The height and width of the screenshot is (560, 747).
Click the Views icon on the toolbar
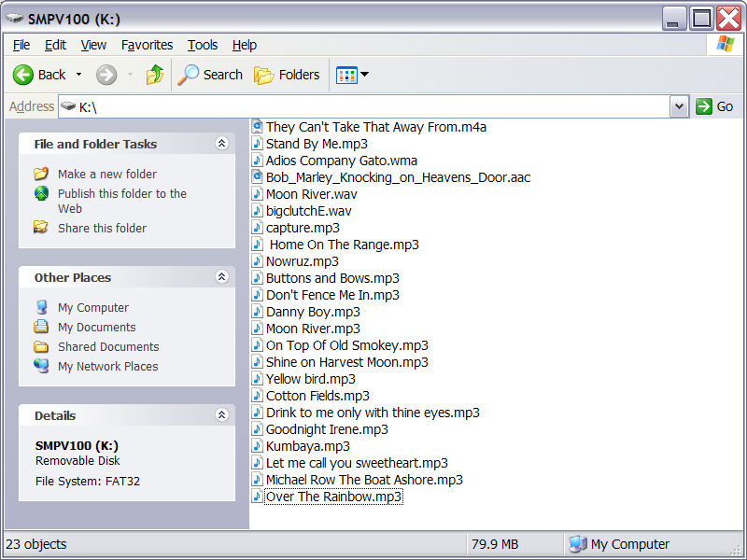(x=347, y=75)
